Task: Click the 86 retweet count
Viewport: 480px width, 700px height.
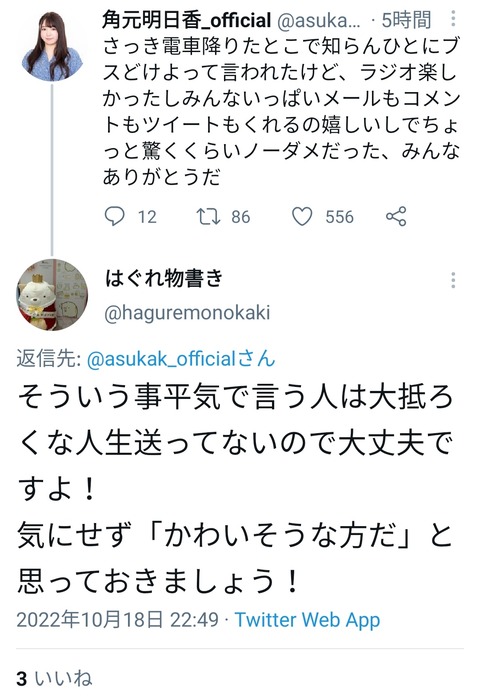Action: tap(241, 217)
